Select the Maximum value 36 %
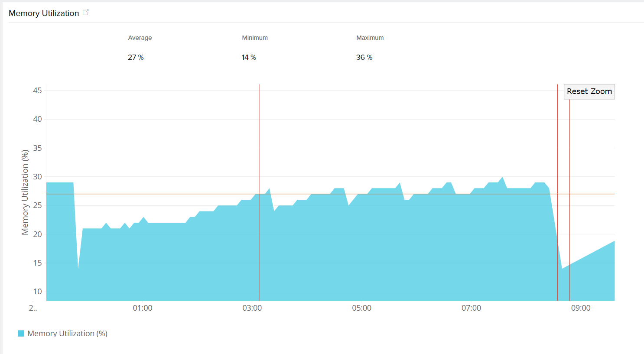The image size is (644, 354). (364, 57)
